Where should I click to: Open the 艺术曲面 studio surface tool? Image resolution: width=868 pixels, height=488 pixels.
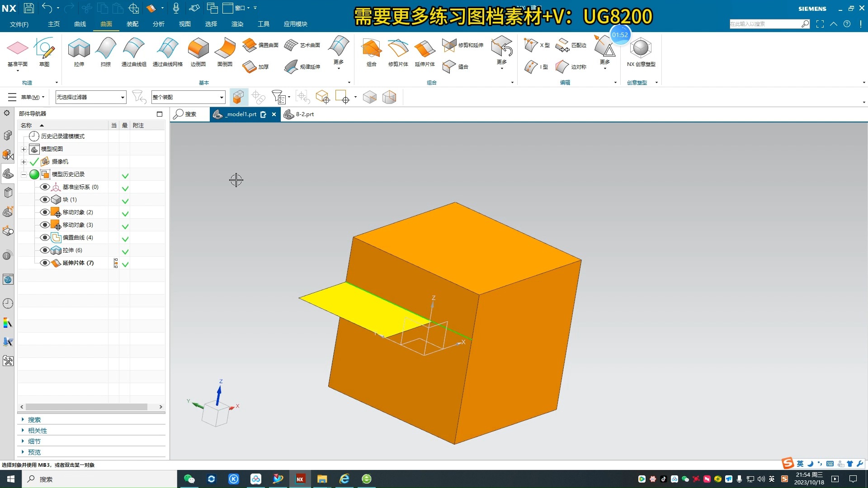point(302,45)
